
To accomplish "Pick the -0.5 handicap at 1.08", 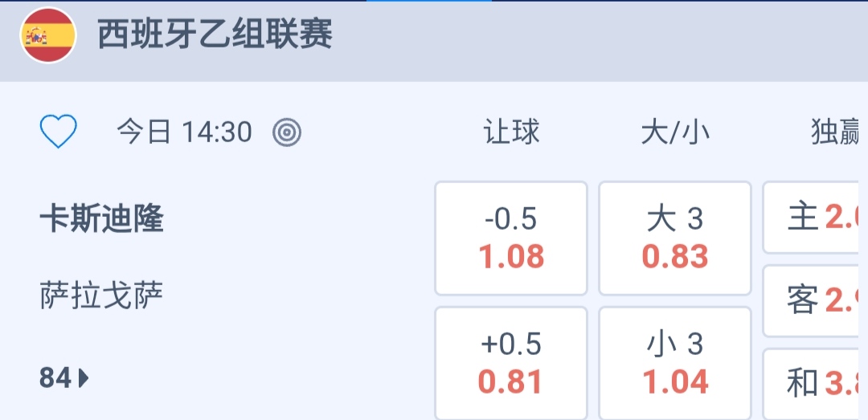I will click(511, 238).
